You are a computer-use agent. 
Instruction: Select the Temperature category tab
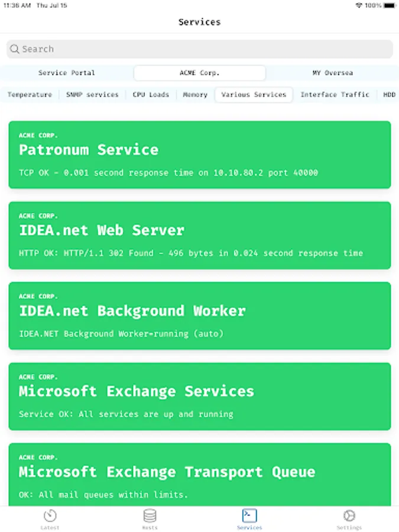click(x=30, y=95)
